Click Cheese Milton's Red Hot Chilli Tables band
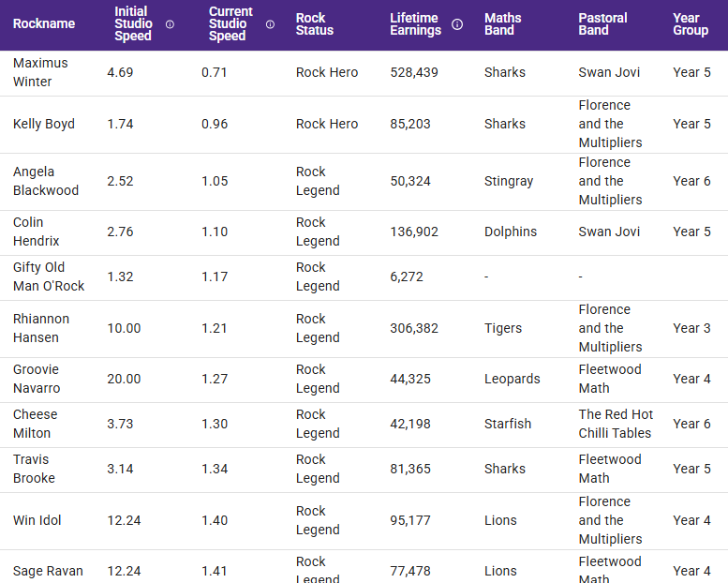The image size is (728, 583). coord(616,424)
